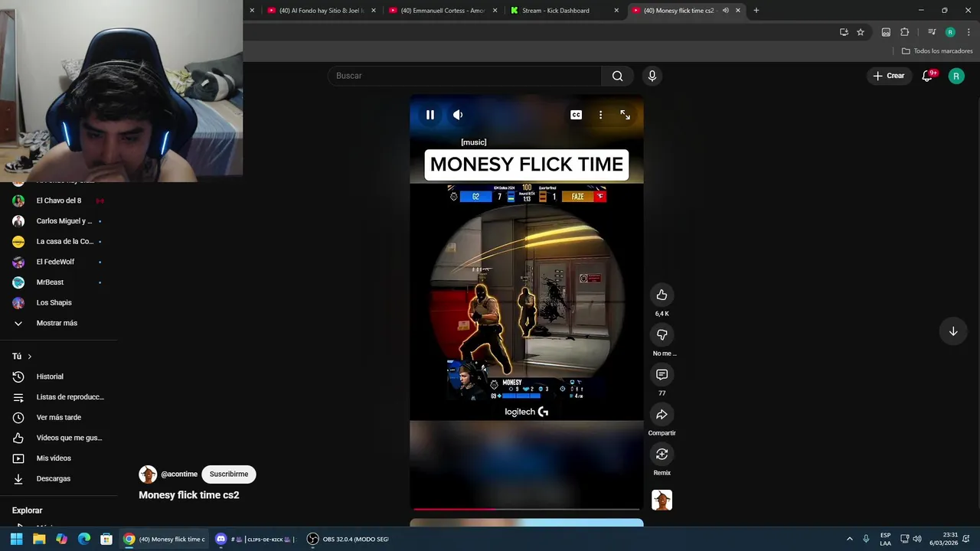Open the Chrome profile avatar
The image size is (980, 551).
950,32
